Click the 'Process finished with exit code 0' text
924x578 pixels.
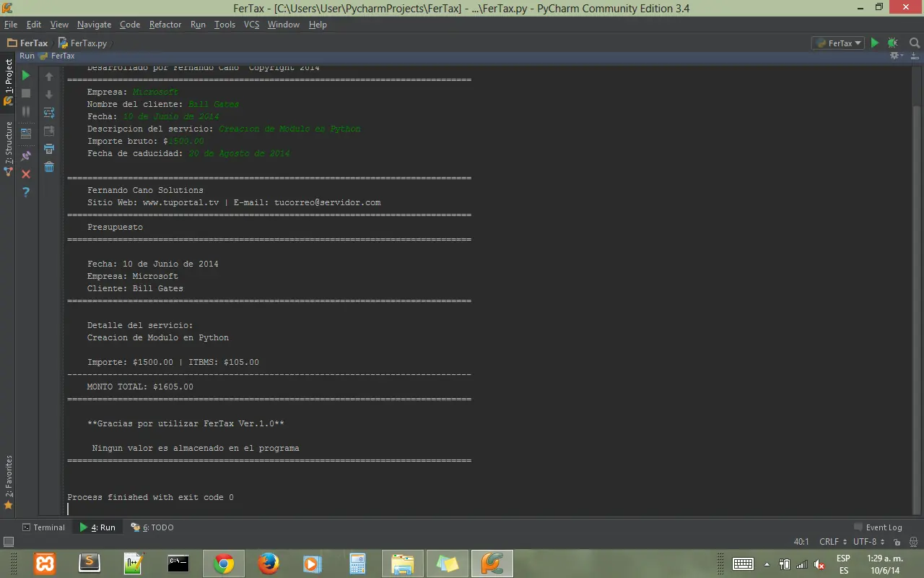[x=150, y=497]
